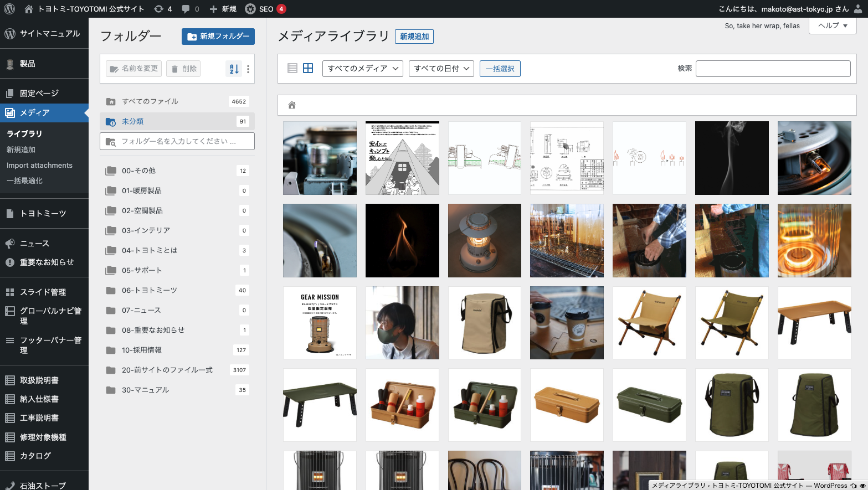Select the lantern on dark background thumbnail

[x=485, y=240]
